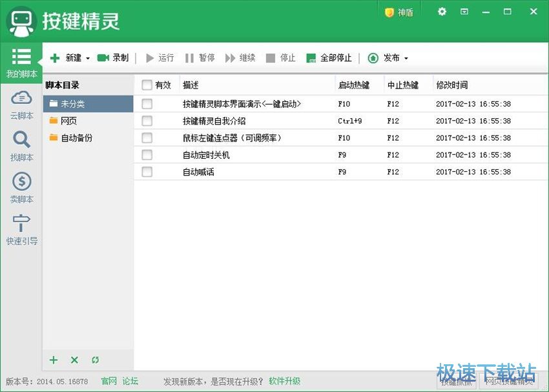Open the 卖脚本 sell scripts section

[21, 188]
